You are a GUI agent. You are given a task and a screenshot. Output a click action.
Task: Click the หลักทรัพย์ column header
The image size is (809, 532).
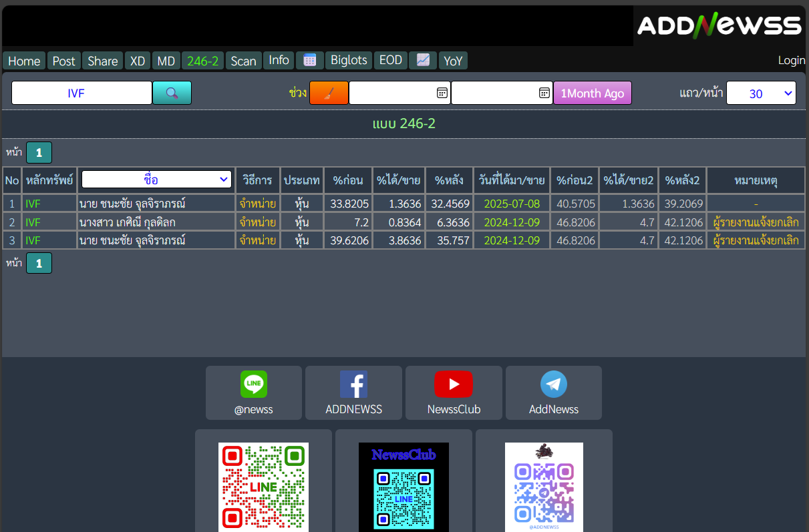tap(49, 180)
